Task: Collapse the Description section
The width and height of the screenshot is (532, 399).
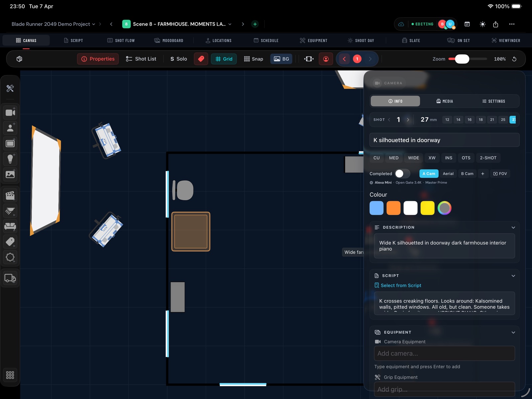Action: tap(513, 227)
